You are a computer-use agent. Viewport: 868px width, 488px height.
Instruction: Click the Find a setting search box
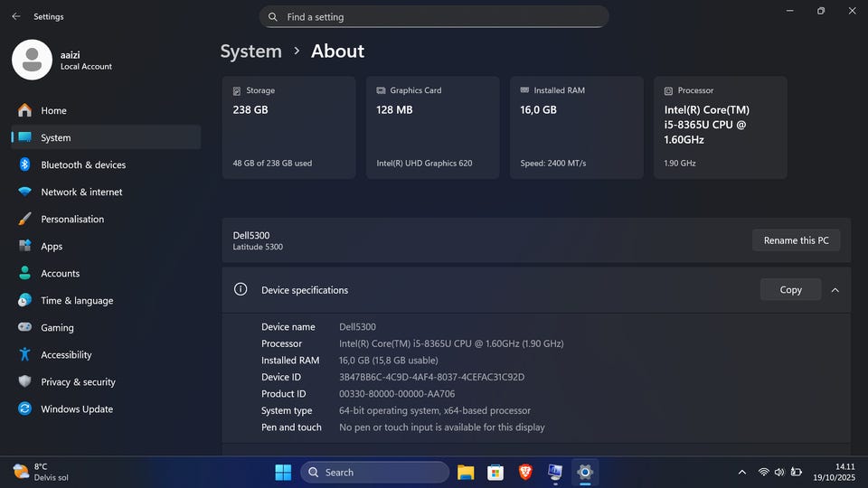tap(434, 17)
